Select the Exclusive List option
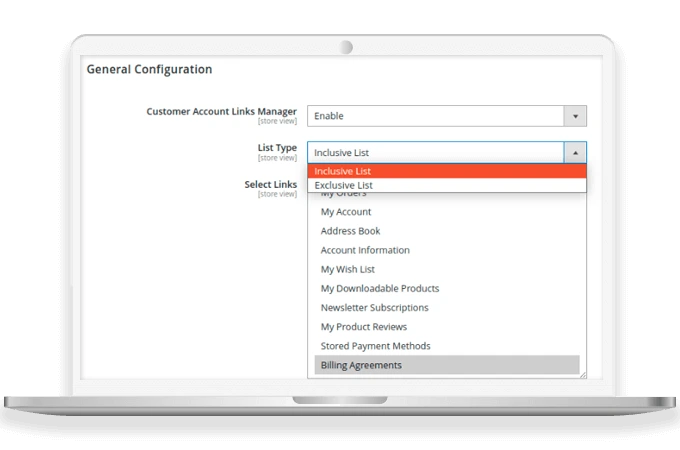 446,185
